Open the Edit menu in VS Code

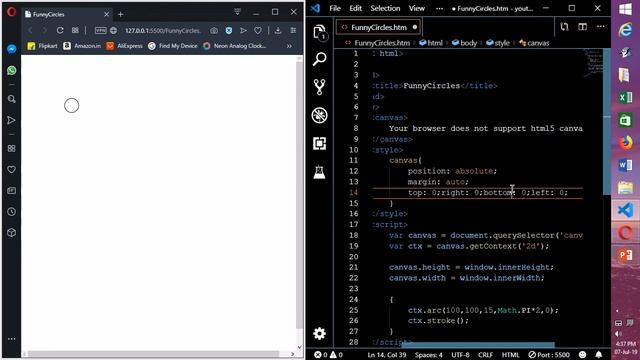tap(356, 8)
